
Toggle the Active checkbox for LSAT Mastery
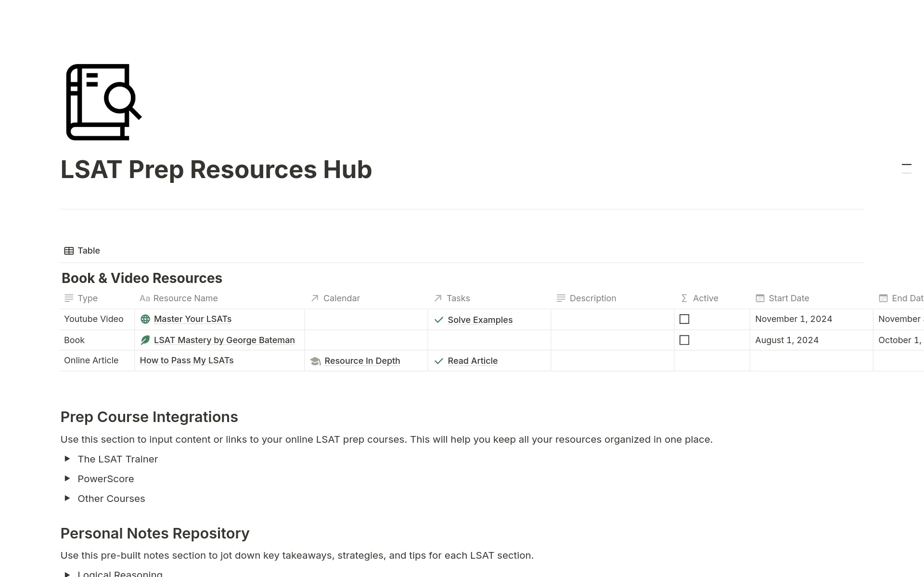coord(684,340)
